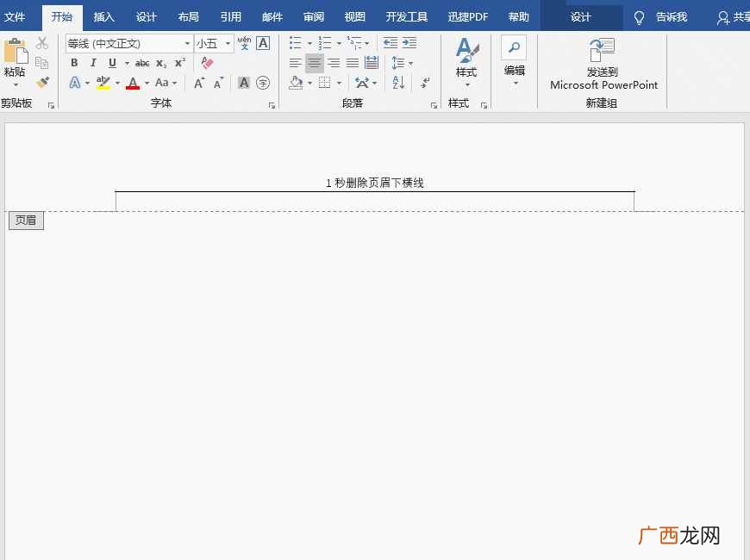Open the font name dropdown 等线
The width and height of the screenshot is (750, 560).
tap(187, 44)
